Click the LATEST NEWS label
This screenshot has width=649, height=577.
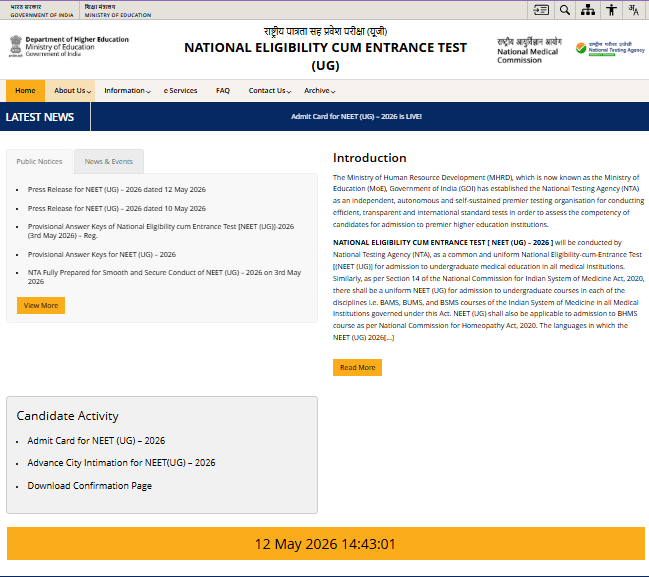40,117
